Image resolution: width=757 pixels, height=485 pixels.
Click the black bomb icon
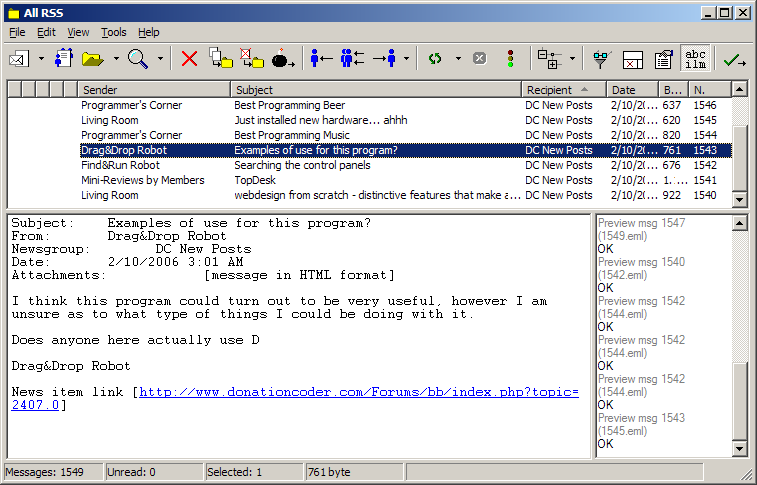(x=281, y=59)
